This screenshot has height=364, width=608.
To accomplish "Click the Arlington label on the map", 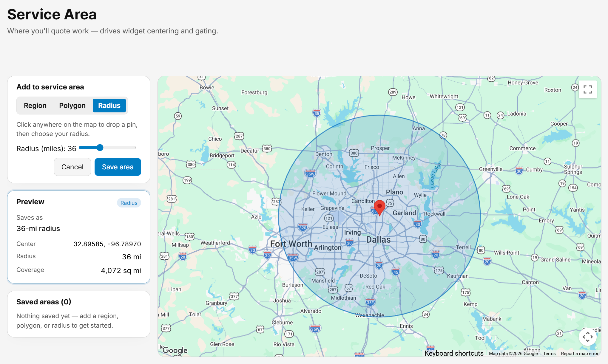I will pos(328,247).
